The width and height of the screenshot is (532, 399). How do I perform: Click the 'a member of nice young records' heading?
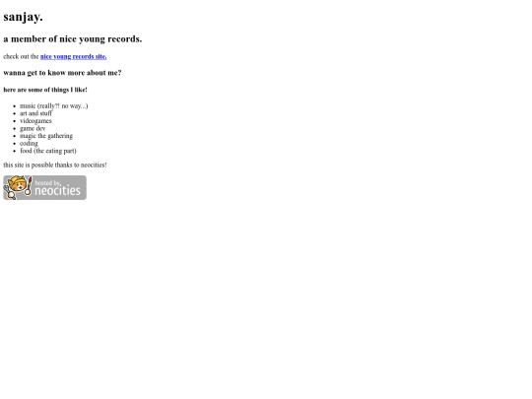[73, 39]
